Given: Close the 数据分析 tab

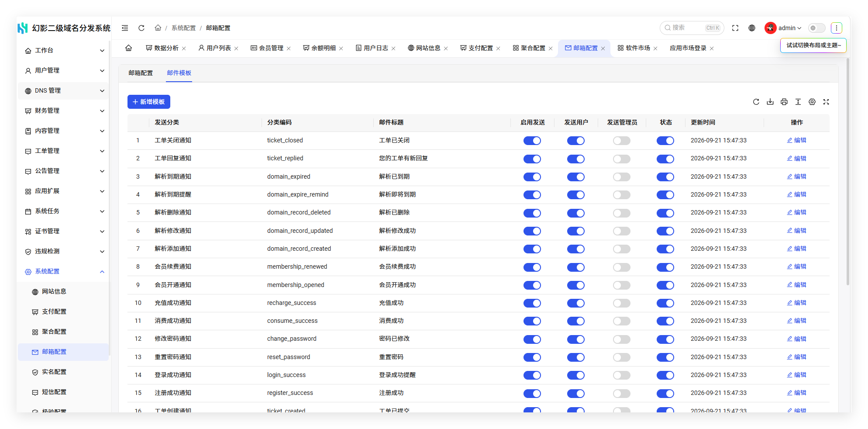Looking at the screenshot, I should 184,48.
